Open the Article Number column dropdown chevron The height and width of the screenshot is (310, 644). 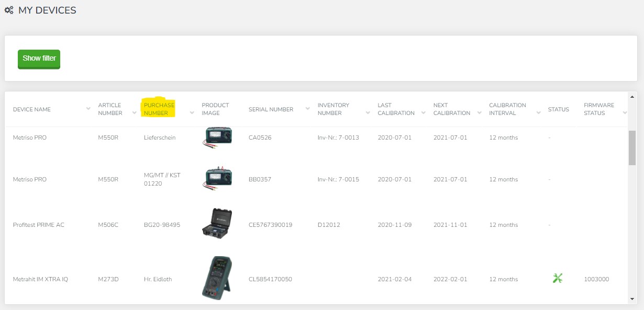[x=135, y=113]
